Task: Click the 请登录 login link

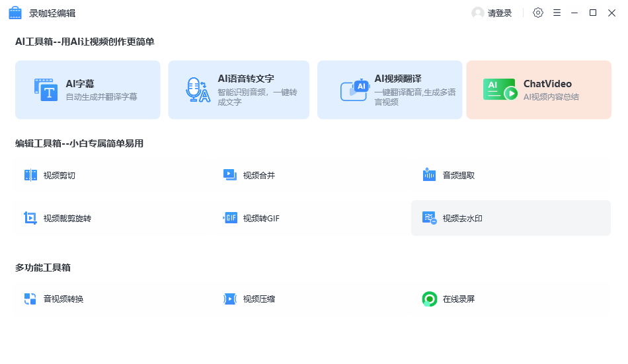Action: (500, 13)
